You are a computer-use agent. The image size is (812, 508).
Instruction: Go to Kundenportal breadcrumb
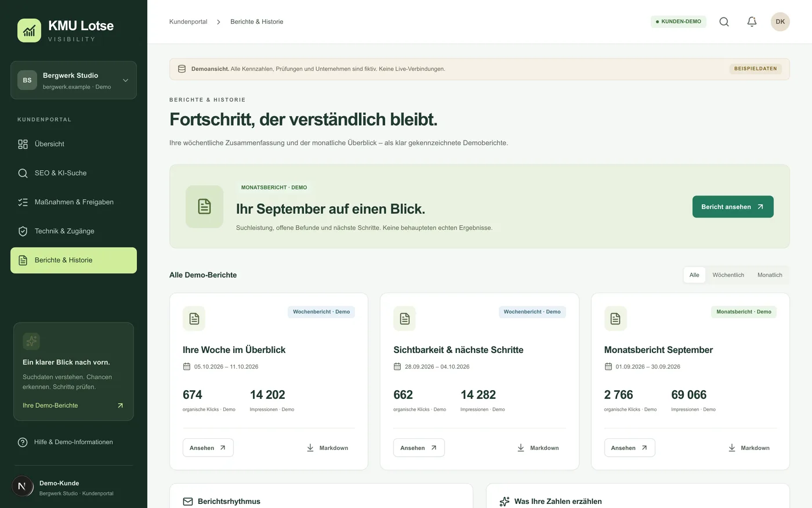pos(188,21)
